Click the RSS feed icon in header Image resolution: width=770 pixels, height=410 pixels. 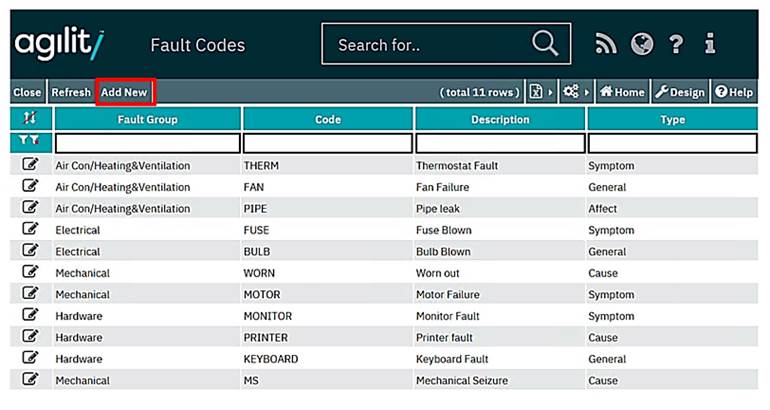[606, 44]
